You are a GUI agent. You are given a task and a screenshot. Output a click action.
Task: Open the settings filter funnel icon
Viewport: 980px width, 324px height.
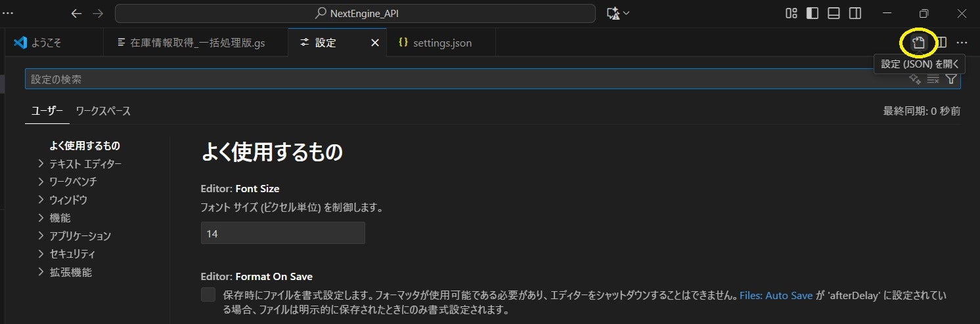(950, 79)
